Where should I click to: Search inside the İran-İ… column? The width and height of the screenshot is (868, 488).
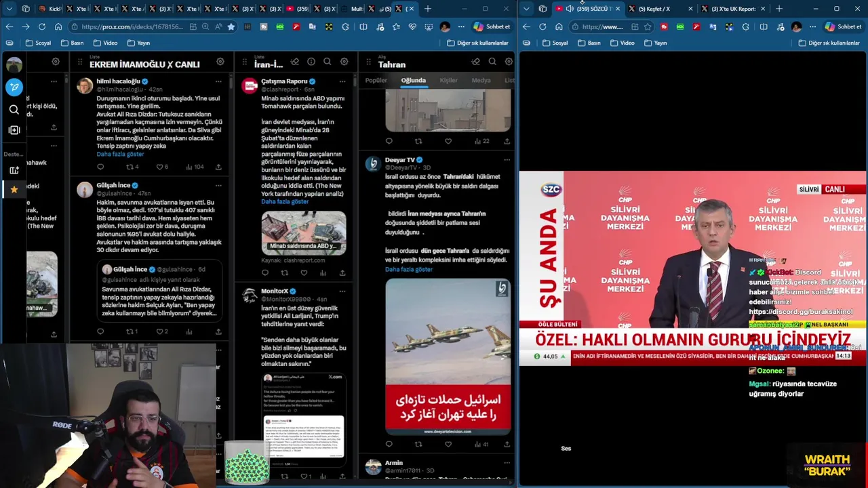point(327,62)
